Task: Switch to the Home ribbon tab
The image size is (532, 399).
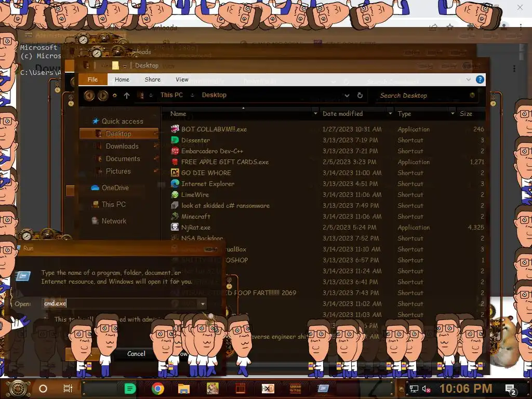Action: tap(122, 79)
